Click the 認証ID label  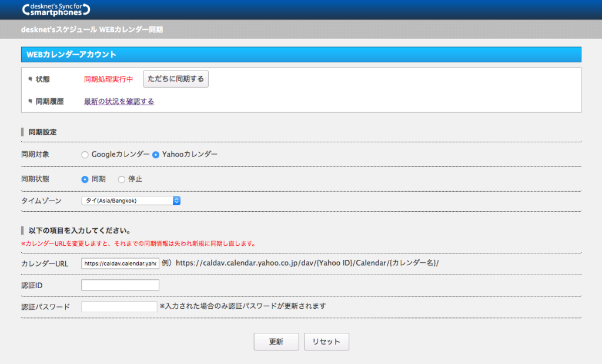pos(32,286)
